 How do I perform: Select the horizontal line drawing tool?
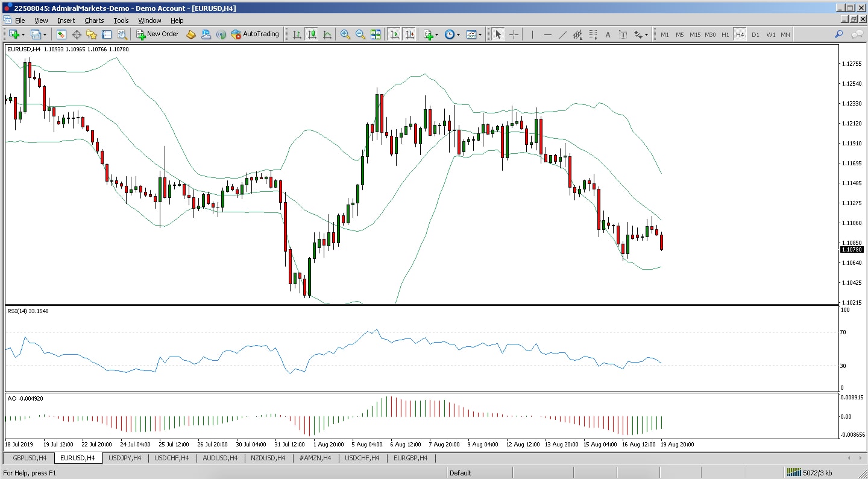[x=547, y=34]
